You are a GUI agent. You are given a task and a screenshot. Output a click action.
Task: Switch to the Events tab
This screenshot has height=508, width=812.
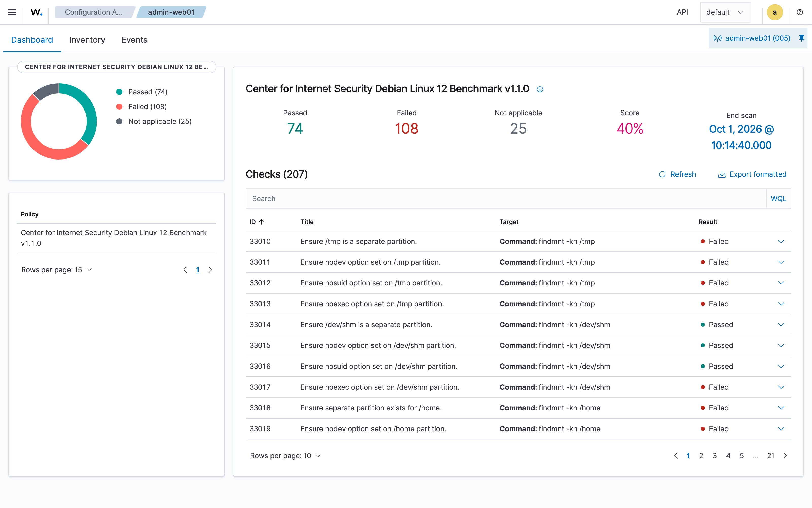coord(134,40)
